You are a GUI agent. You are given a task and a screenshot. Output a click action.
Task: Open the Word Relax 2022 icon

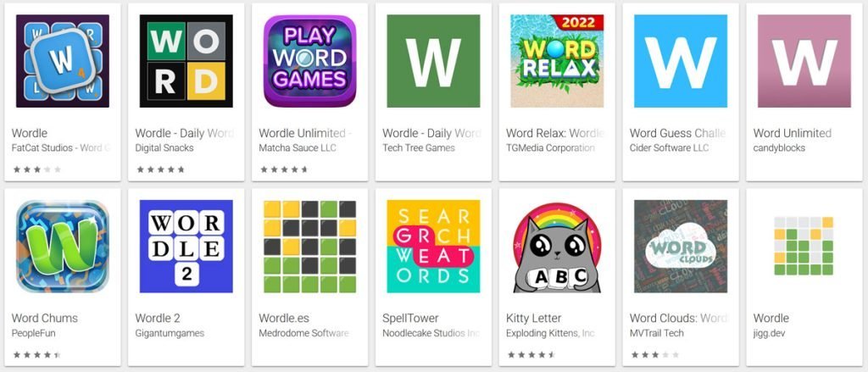click(x=557, y=61)
